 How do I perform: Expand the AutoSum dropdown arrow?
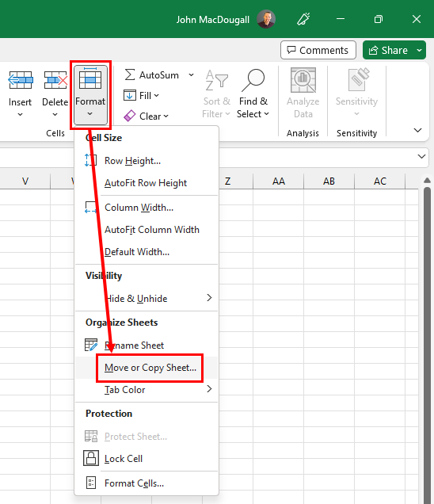pos(191,75)
